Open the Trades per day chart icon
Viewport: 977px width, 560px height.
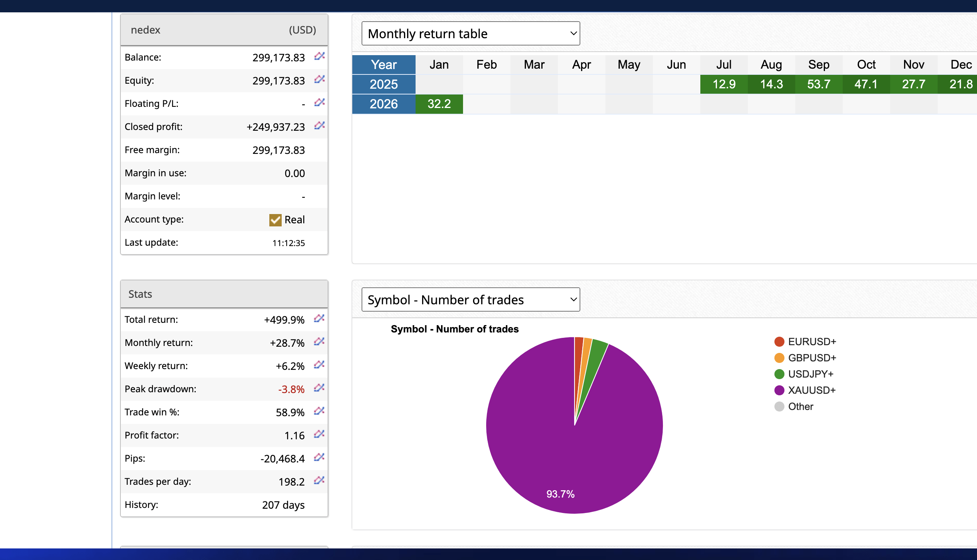pos(319,481)
